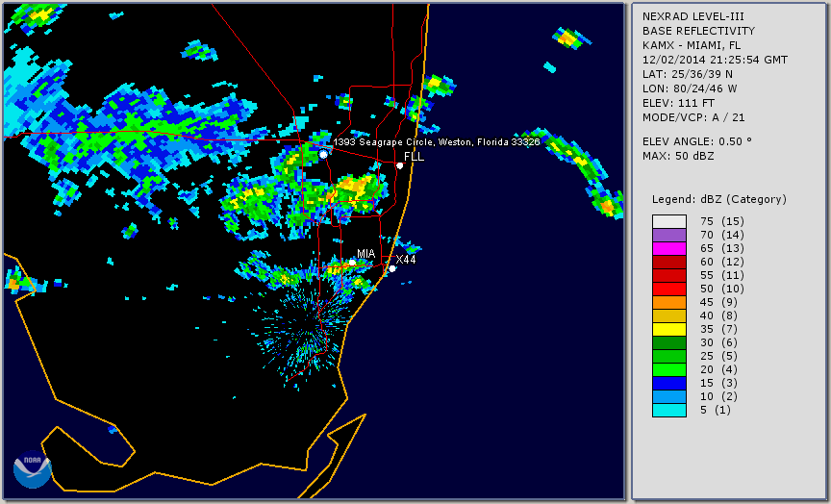Screen dimensions: 831x504
Task: Click the '20 (4)' legend value
Action: pos(718,369)
